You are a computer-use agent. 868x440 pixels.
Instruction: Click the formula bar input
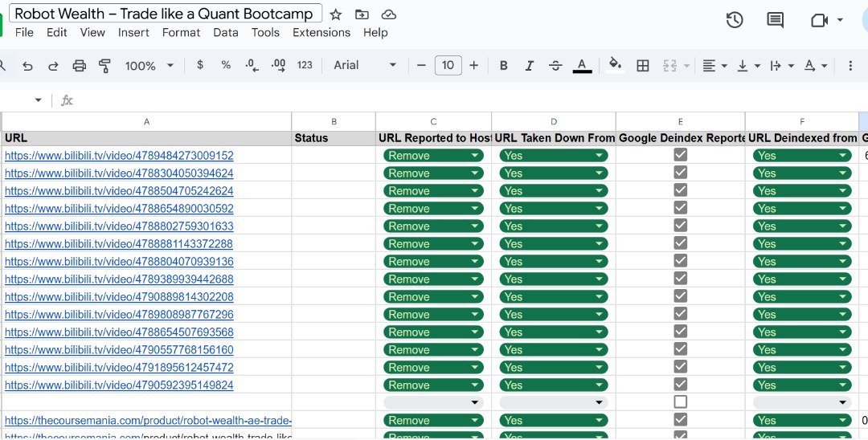pyautogui.click(x=470, y=100)
